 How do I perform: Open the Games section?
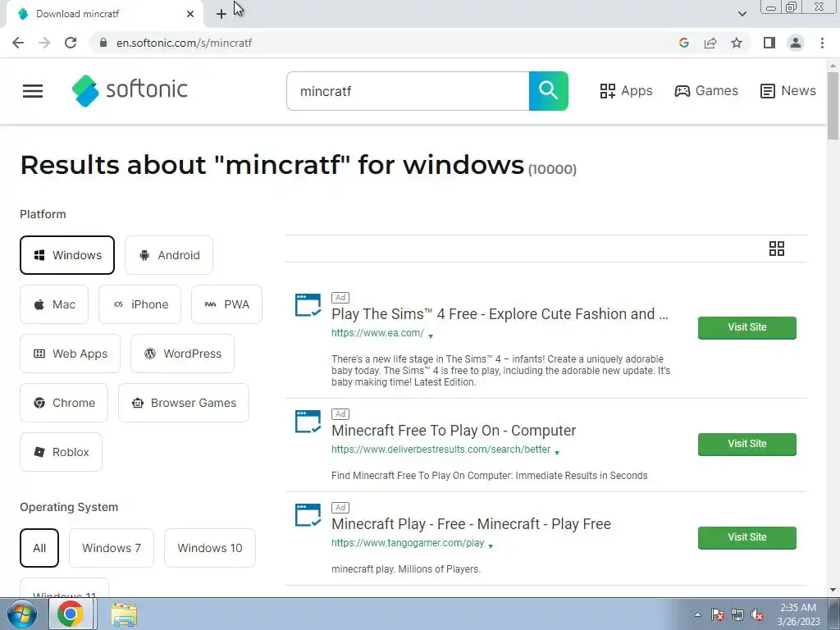(x=706, y=90)
